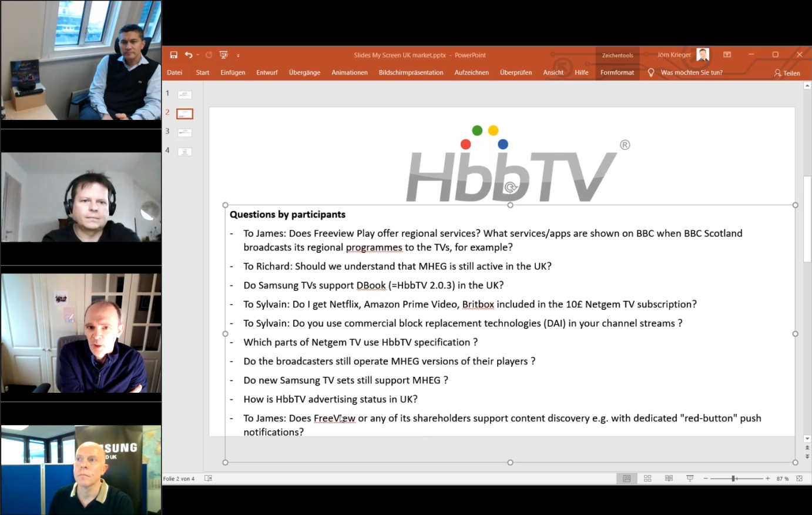
Task: Undo the last action
Action: click(188, 55)
